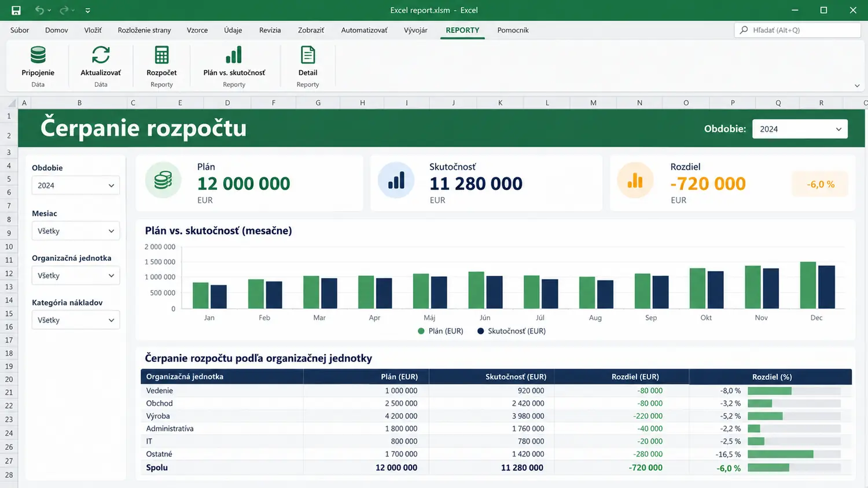
Task: Click the -6,0 % badge in Rozdiel card
Action: pyautogui.click(x=821, y=184)
